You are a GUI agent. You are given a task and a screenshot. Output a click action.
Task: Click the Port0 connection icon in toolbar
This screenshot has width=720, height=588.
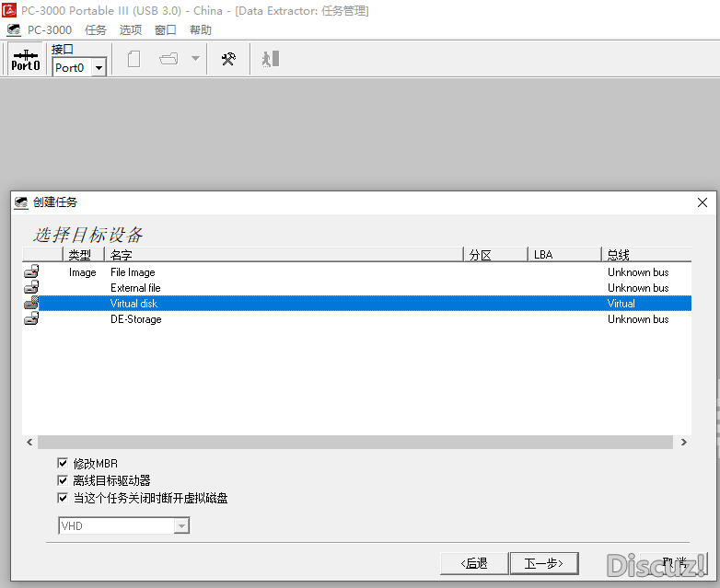click(x=26, y=59)
